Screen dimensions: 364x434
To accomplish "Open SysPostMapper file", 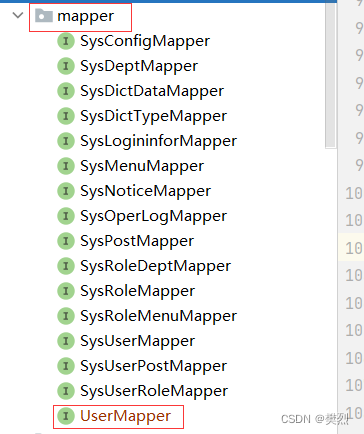I will click(x=137, y=242).
